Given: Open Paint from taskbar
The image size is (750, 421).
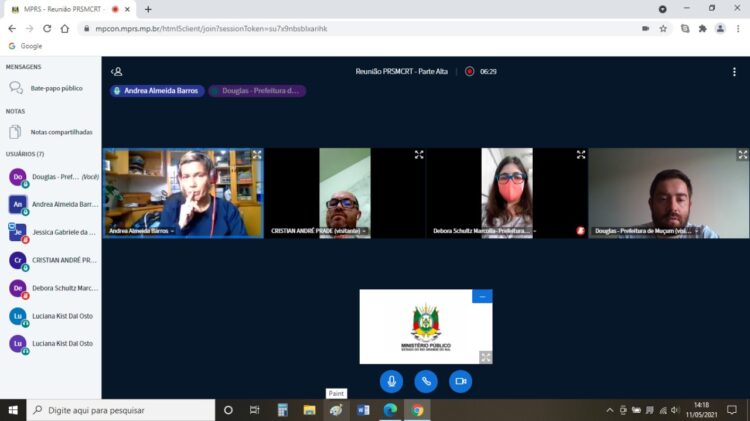Looking at the screenshot, I should [336, 410].
